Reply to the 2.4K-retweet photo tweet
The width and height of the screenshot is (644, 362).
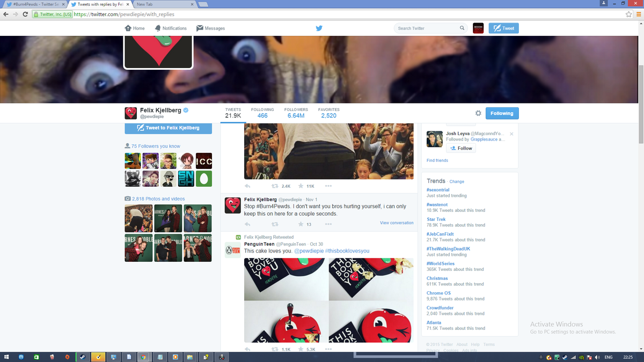(247, 186)
